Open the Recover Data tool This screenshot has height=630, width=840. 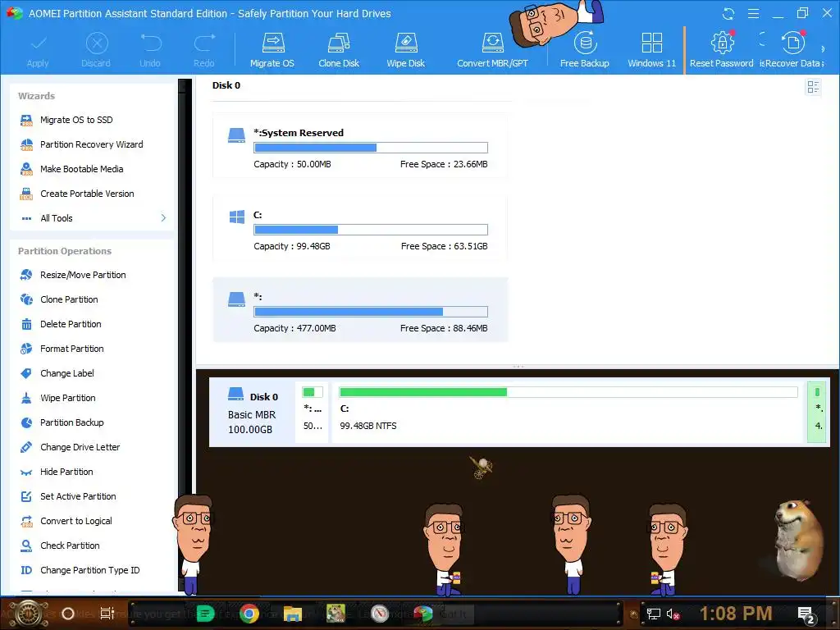792,50
